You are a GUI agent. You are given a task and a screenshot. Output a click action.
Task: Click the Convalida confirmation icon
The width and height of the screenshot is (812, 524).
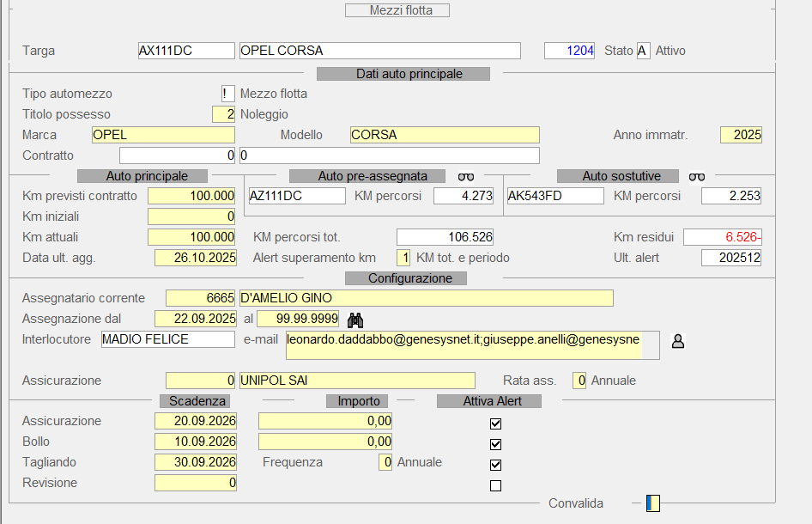click(x=653, y=503)
